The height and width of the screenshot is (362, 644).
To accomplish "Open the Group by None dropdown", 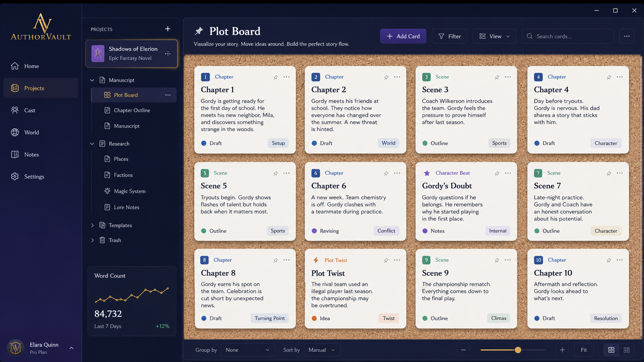I will point(248,350).
